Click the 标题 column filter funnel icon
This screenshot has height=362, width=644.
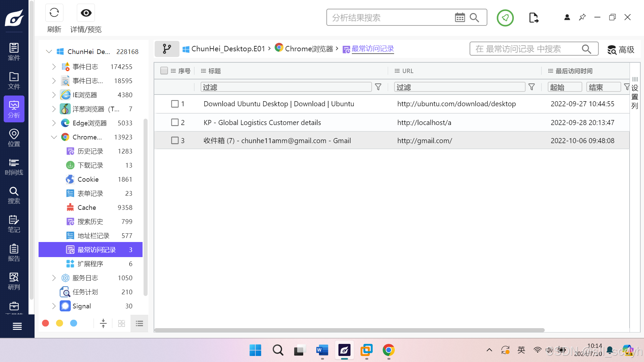[378, 87]
